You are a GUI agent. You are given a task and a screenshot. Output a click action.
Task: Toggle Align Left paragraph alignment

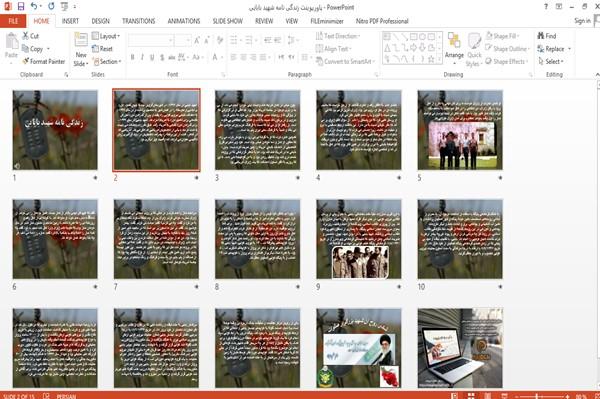pyautogui.click(x=233, y=57)
